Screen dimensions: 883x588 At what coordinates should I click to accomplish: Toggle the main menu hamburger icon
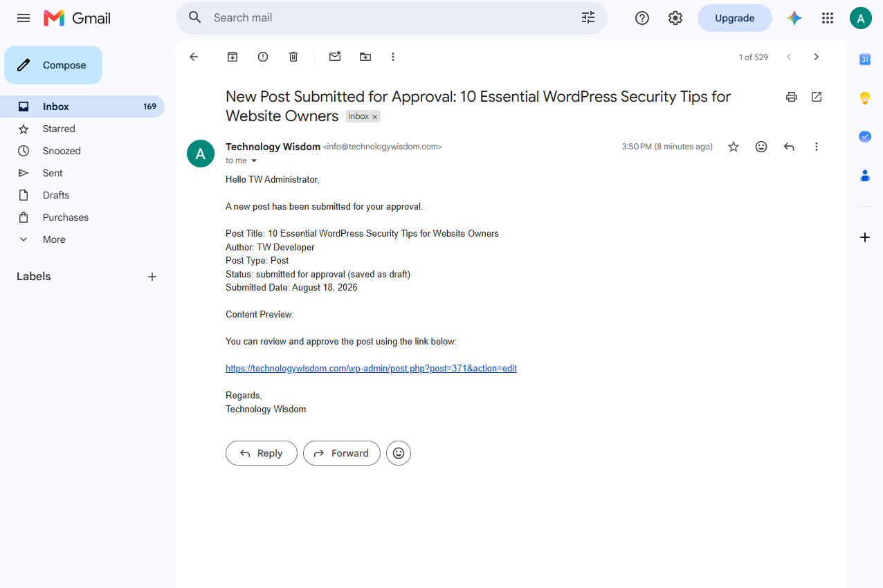coord(24,18)
